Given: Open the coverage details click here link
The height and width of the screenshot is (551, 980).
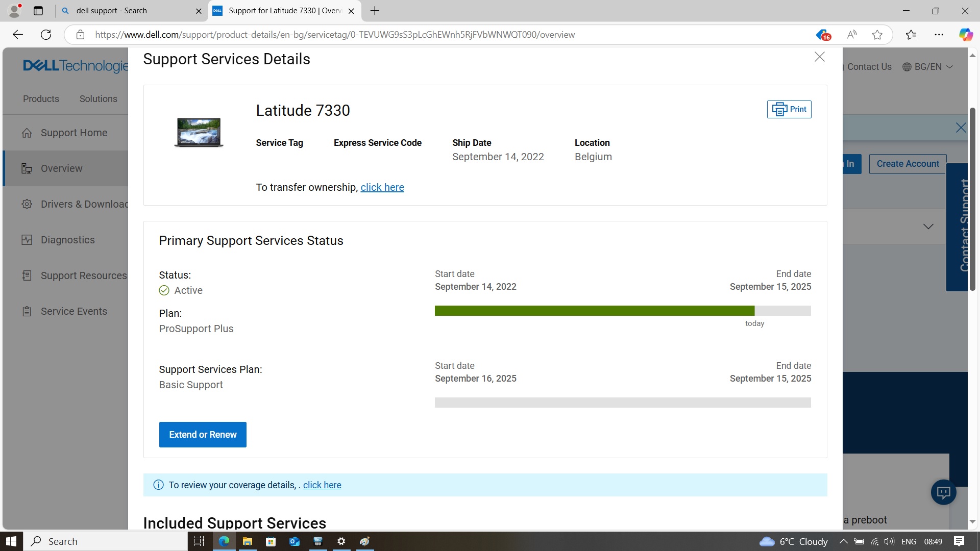Looking at the screenshot, I should click(322, 485).
